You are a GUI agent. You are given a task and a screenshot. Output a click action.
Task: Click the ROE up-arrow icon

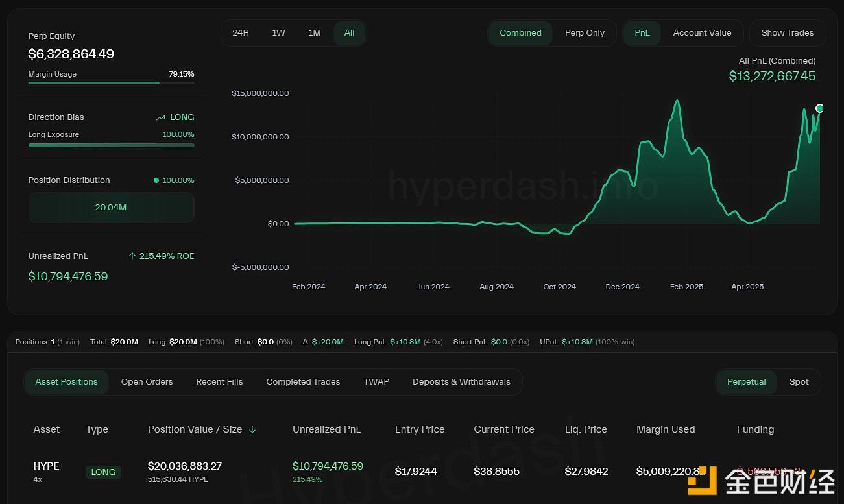point(132,256)
